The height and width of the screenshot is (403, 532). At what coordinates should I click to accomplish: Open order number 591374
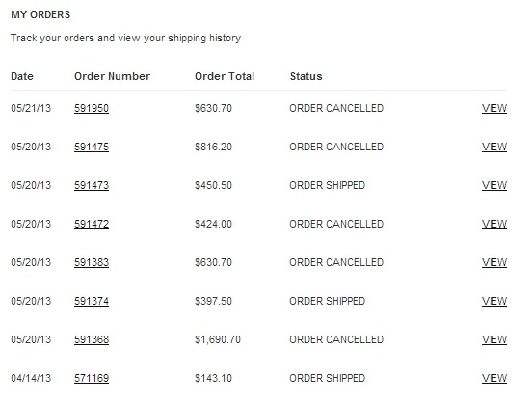92,301
